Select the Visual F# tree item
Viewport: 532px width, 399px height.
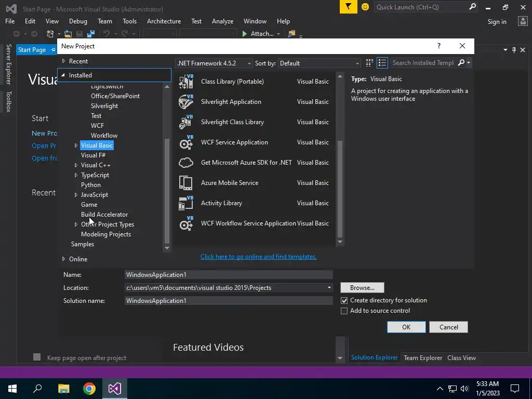[x=94, y=155]
